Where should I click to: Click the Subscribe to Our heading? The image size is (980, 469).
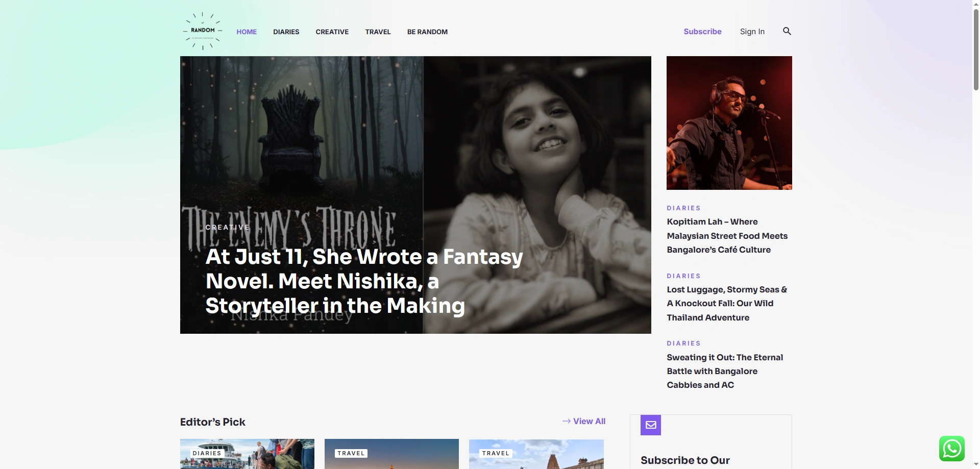coord(685,460)
